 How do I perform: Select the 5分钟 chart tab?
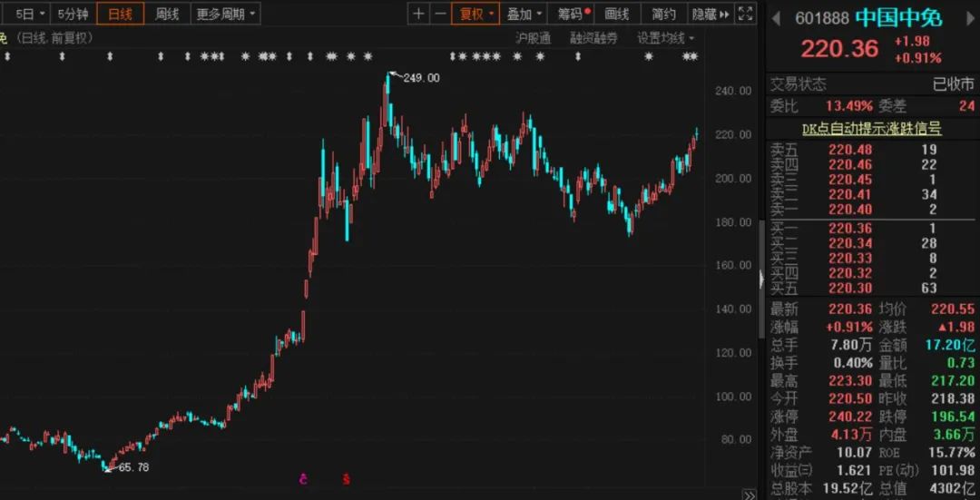(73, 14)
